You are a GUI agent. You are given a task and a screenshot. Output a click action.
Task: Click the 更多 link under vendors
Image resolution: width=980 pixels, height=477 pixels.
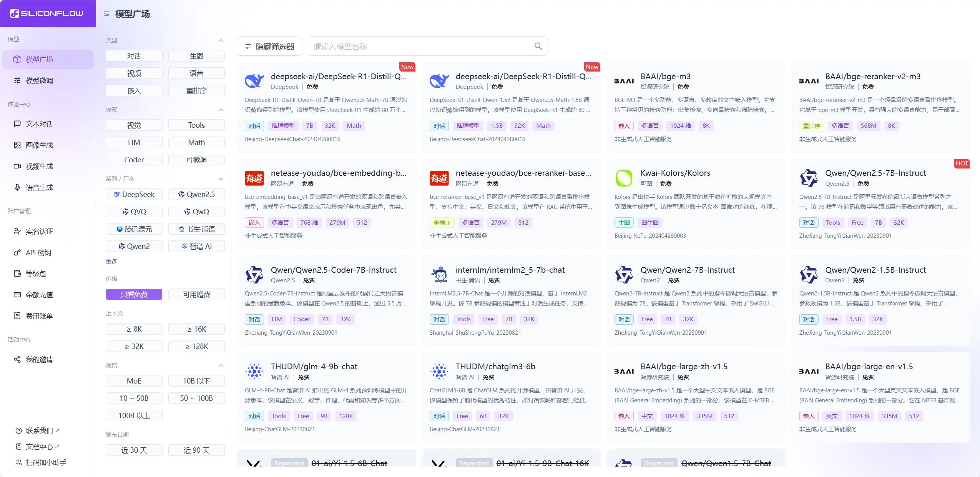111,261
